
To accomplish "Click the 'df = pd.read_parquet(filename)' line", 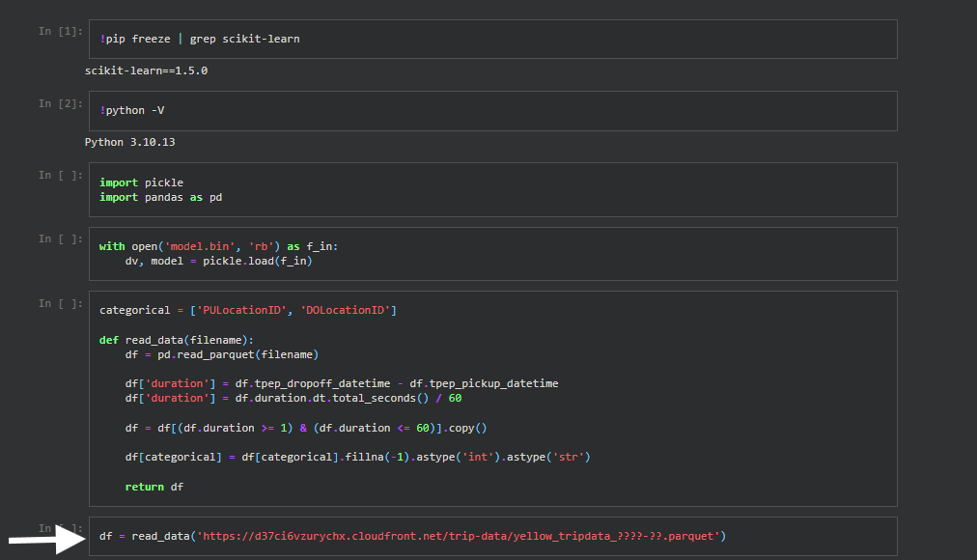I will pos(222,354).
